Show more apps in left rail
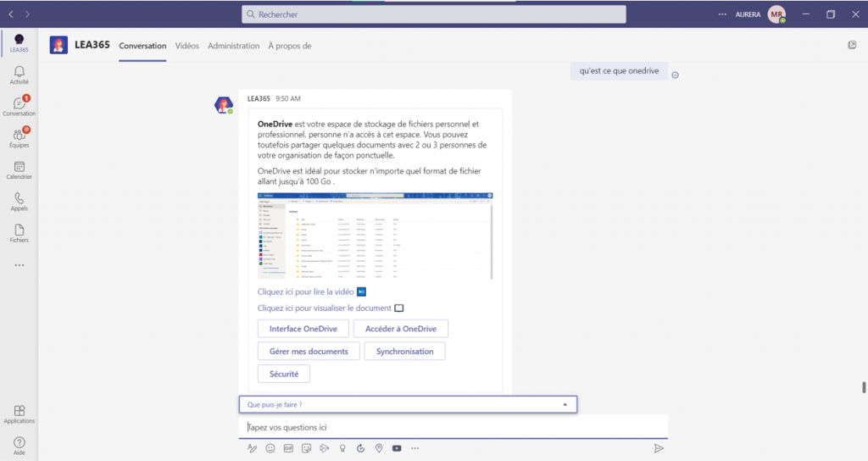 pyautogui.click(x=19, y=265)
